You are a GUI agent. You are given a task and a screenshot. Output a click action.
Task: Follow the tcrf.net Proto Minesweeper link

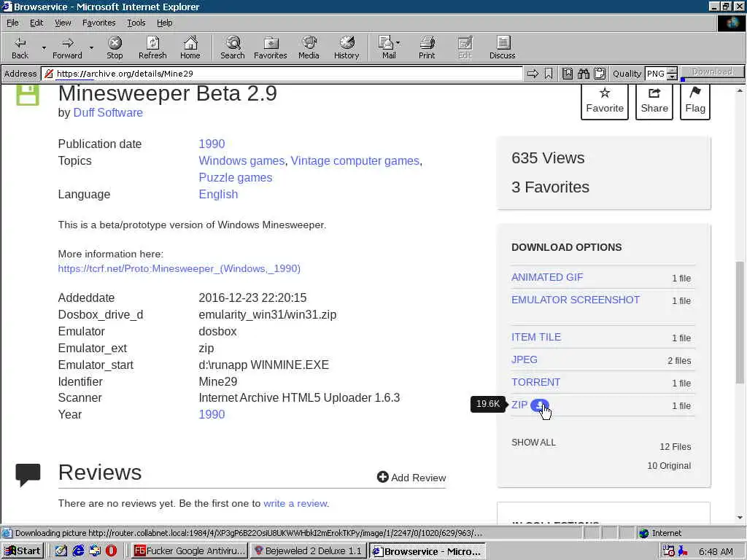[179, 268]
